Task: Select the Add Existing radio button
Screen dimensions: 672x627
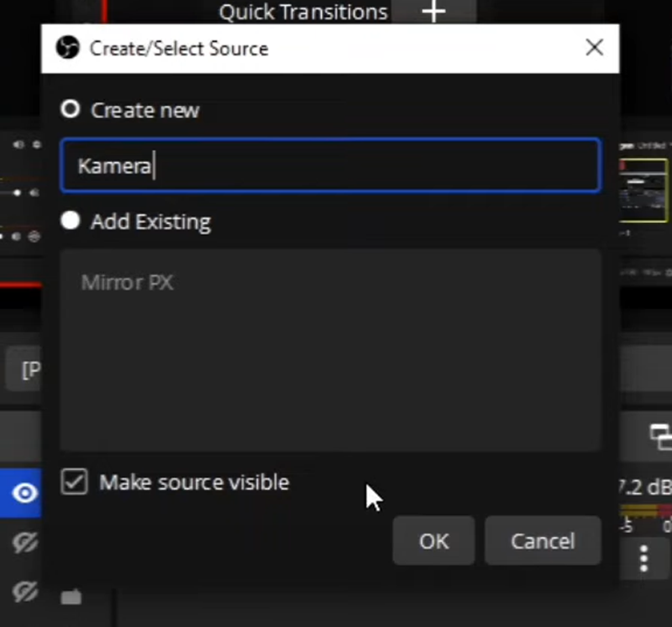Action: coord(71,221)
